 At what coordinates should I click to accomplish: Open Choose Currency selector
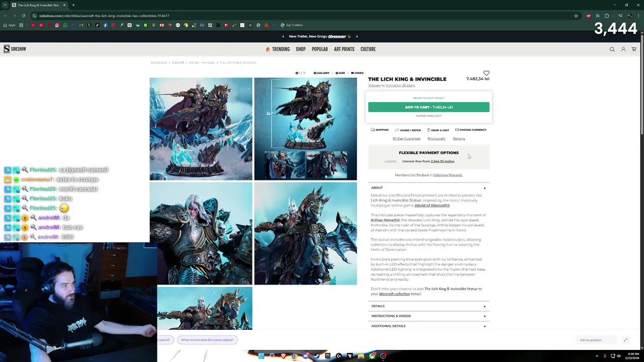(471, 130)
